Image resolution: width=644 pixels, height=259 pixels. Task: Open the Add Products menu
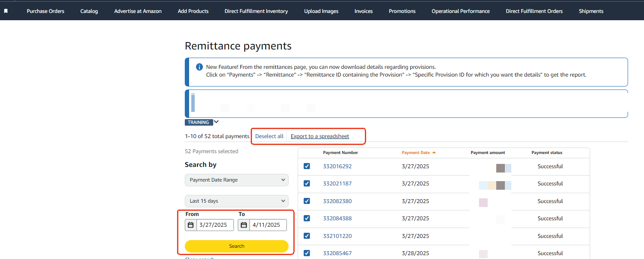pos(193,11)
